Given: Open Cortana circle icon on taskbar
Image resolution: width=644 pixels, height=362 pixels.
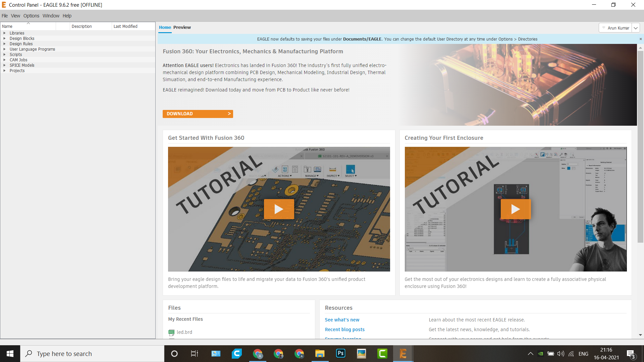Looking at the screenshot, I should coord(174,354).
